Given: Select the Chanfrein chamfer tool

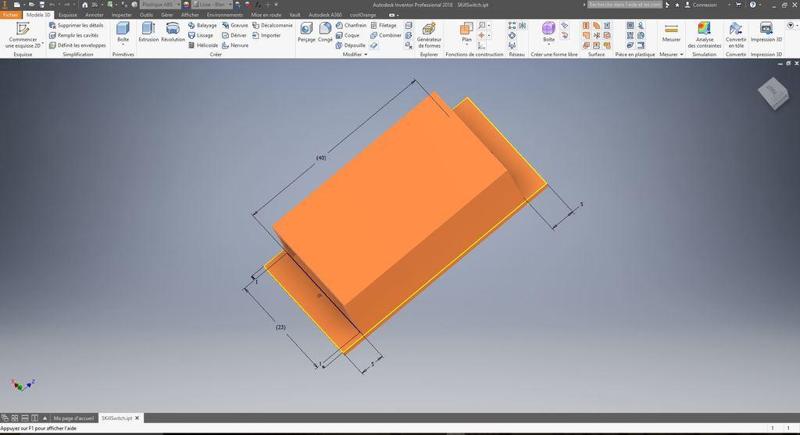Looking at the screenshot, I should 350,25.
